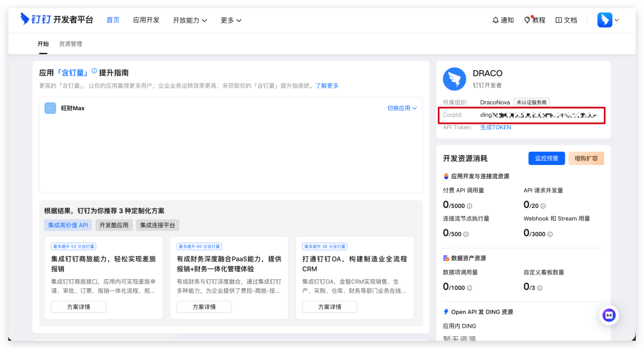This screenshot has width=644, height=349.
Task: Click the DRACO profile avatar
Action: pos(454,79)
